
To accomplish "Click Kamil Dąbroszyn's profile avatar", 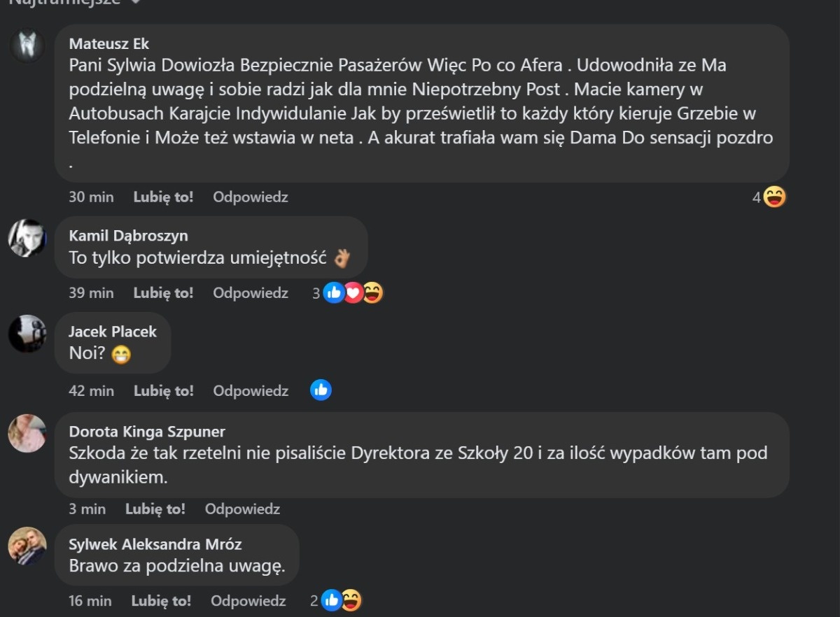I will pyautogui.click(x=27, y=238).
